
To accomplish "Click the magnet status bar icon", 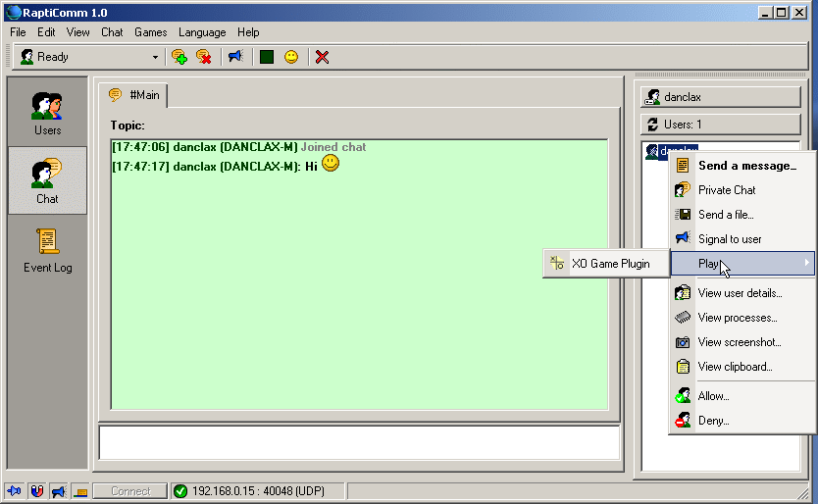I will 36,491.
